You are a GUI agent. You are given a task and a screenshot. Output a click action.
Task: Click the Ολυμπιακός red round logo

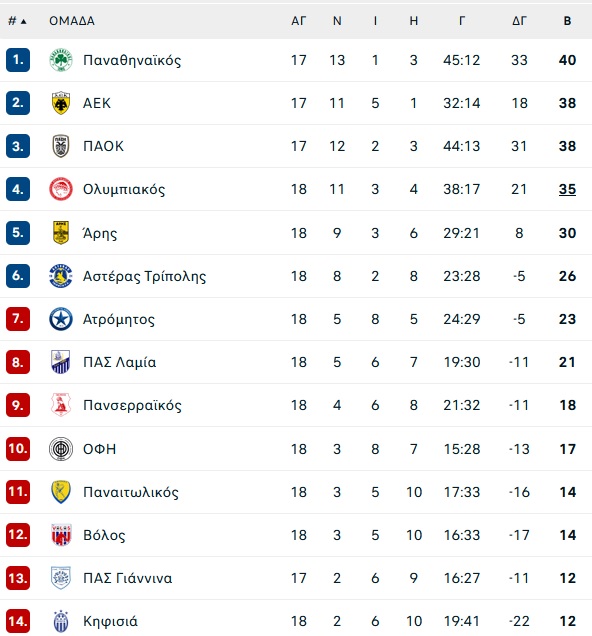point(61,189)
